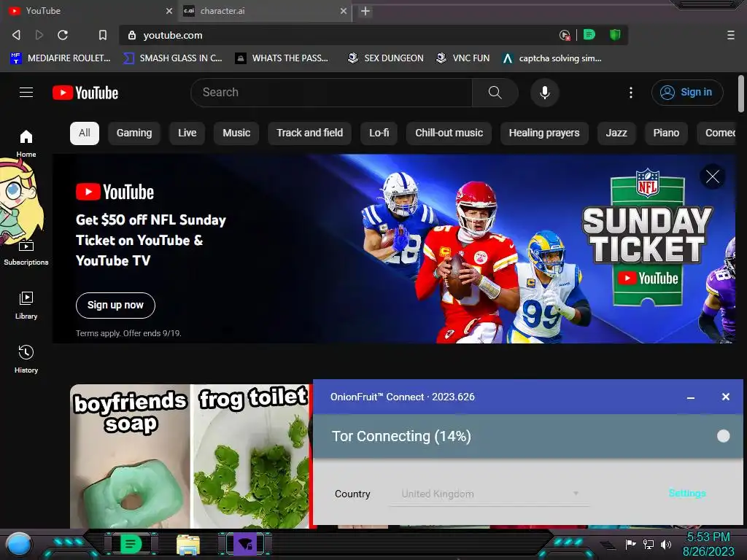This screenshot has height=560, width=747.
Task: Select the Lo-fi filter chip
Action: (x=379, y=133)
